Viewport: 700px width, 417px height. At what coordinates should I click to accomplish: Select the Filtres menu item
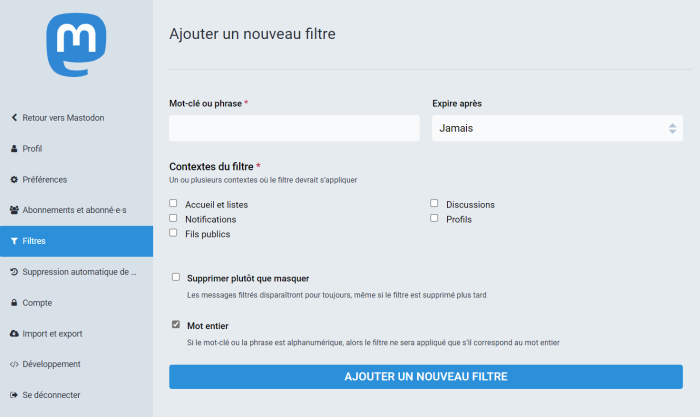tap(76, 241)
